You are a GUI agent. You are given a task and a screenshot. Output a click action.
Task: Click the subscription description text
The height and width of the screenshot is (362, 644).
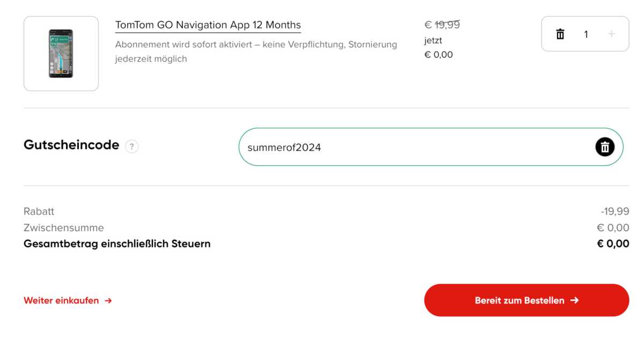coord(256,51)
